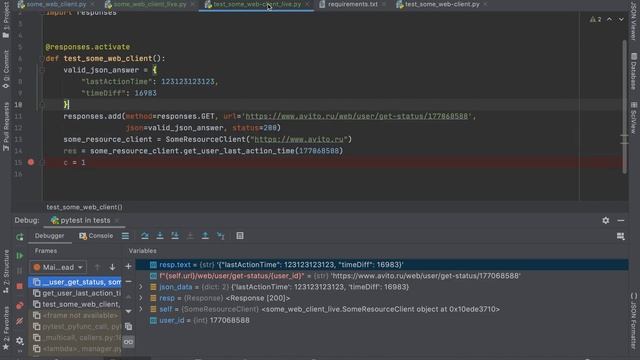The width and height of the screenshot is (640, 360).
Task: Duplicate the selected watch
Action: click(128, 327)
